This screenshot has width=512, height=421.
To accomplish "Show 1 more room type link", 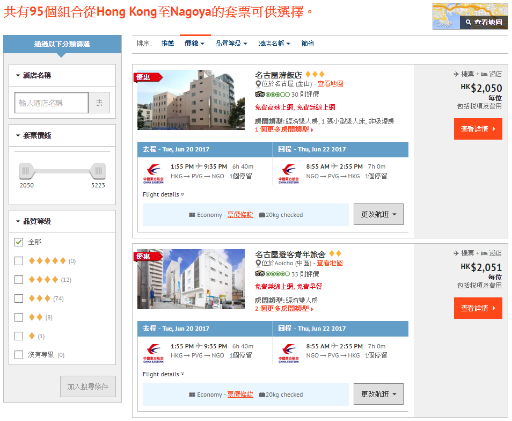I will 284,129.
